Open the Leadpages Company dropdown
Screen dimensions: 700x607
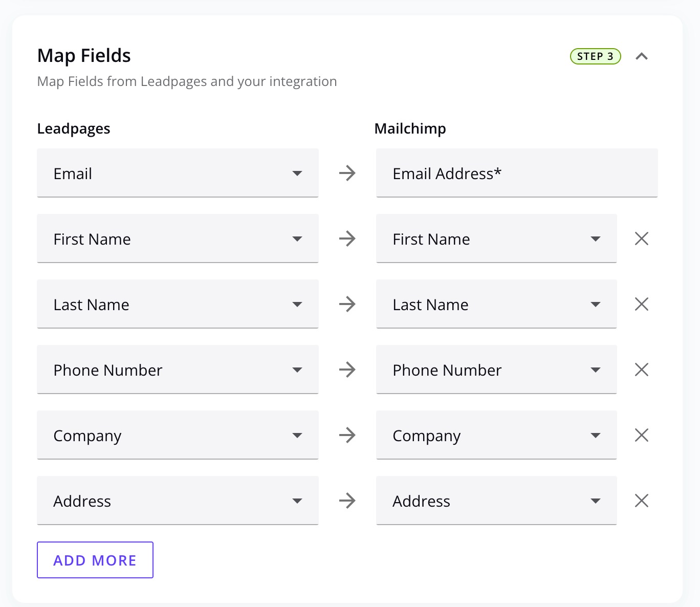tap(178, 435)
